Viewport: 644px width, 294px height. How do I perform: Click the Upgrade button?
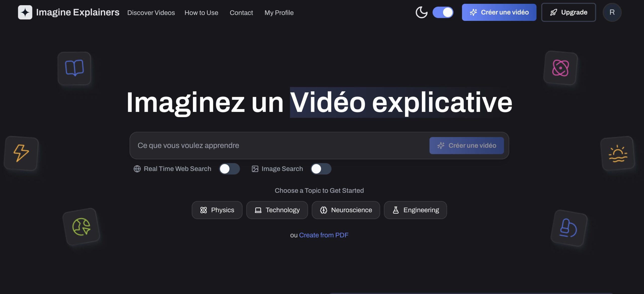tap(569, 12)
